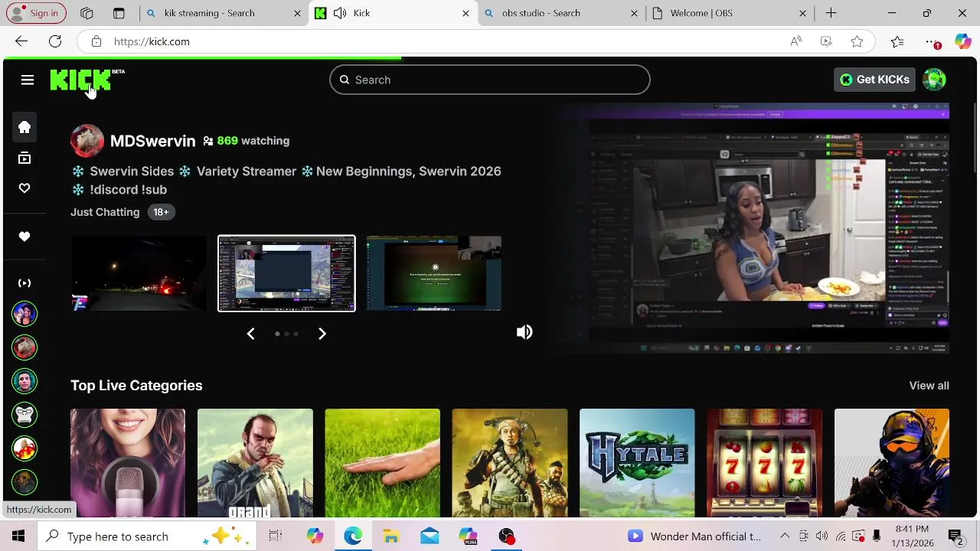Click the Get KICKs button
Viewport: 980px width, 551px height.
(874, 80)
